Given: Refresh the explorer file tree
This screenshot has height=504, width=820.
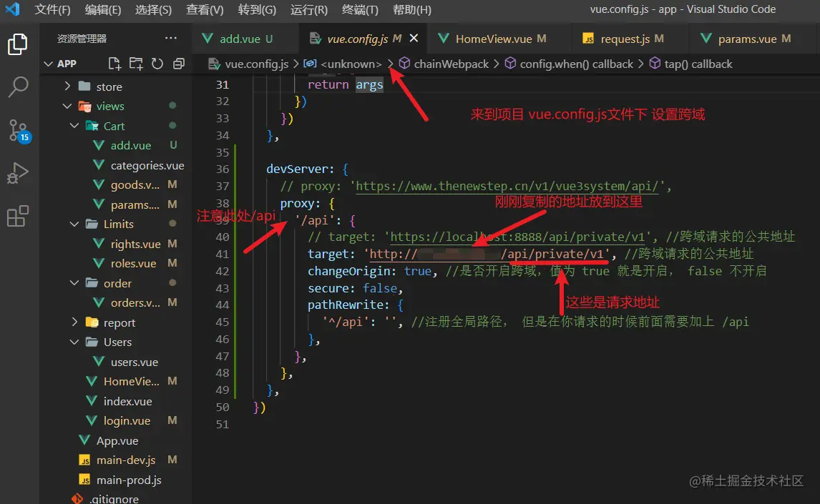Looking at the screenshot, I should pyautogui.click(x=157, y=64).
